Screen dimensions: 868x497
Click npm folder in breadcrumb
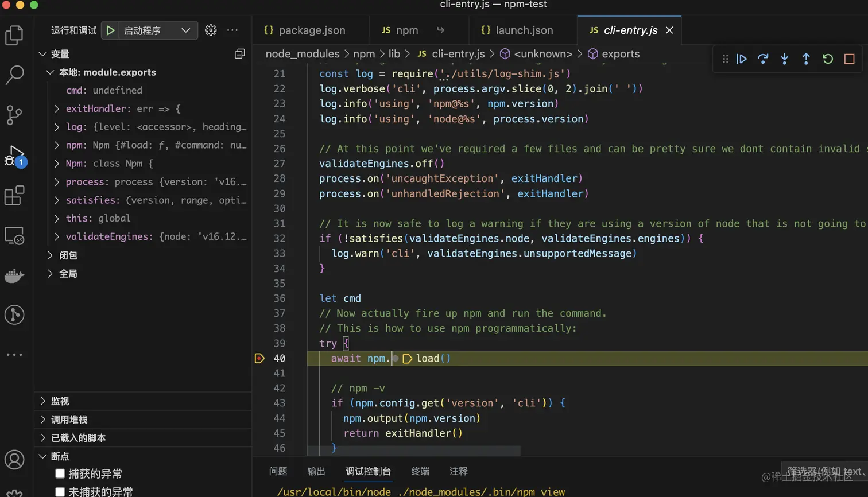click(x=364, y=54)
